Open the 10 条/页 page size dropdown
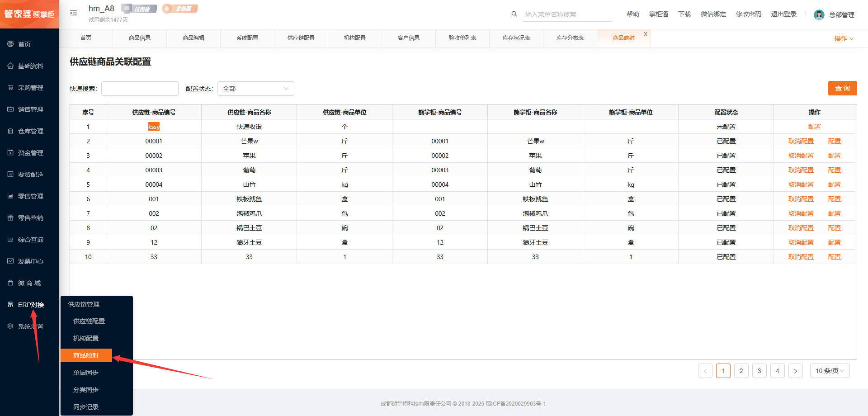This screenshot has width=868, height=416. 830,371
